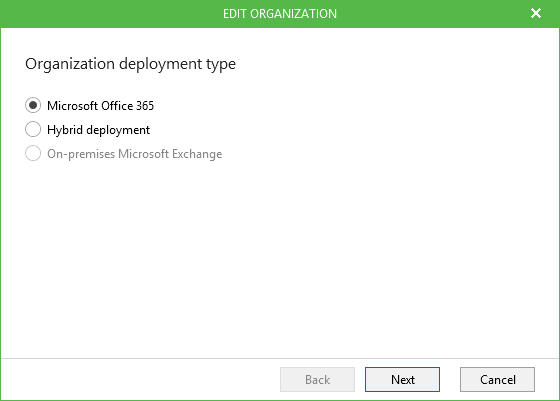Abort organization editing via Cancel
The width and height of the screenshot is (560, 401).
click(x=497, y=380)
